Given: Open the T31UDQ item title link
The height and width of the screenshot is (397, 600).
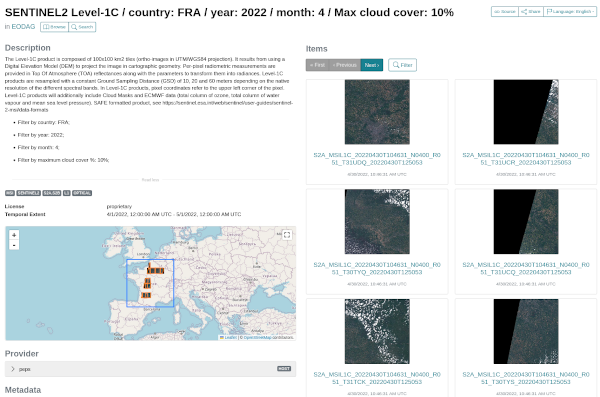Looking at the screenshot, I should coord(377,159).
